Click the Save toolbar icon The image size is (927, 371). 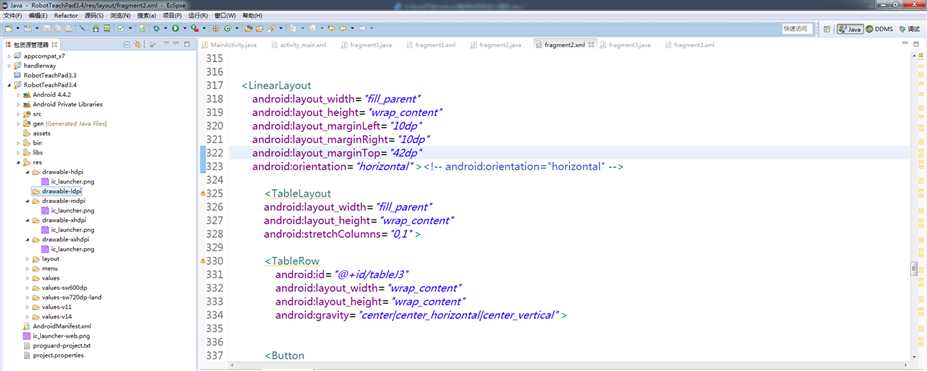46,28
